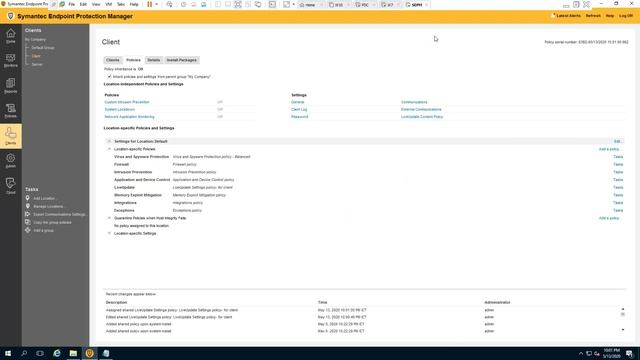Screen dimensions: 640x360
Task: Switch to the SEPM VMware tab
Action: pos(416,4)
